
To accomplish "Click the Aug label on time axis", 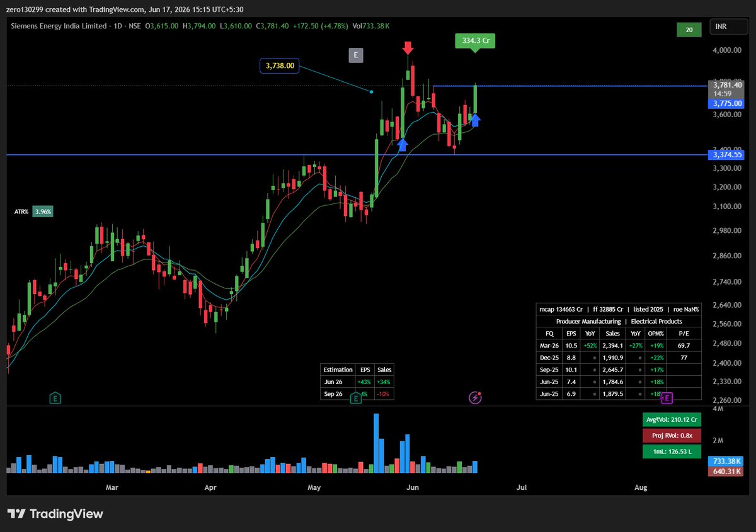I will coord(641,487).
